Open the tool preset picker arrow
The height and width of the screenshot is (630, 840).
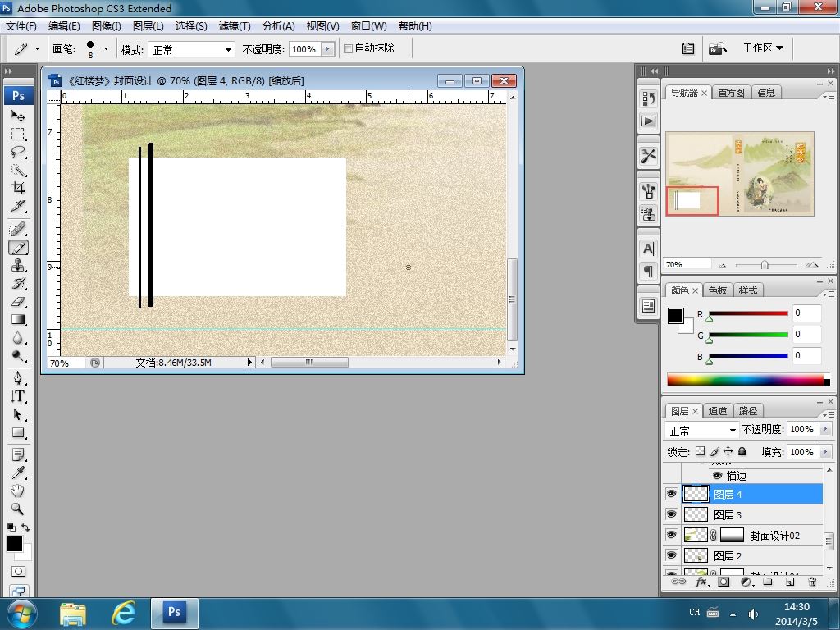coord(37,48)
